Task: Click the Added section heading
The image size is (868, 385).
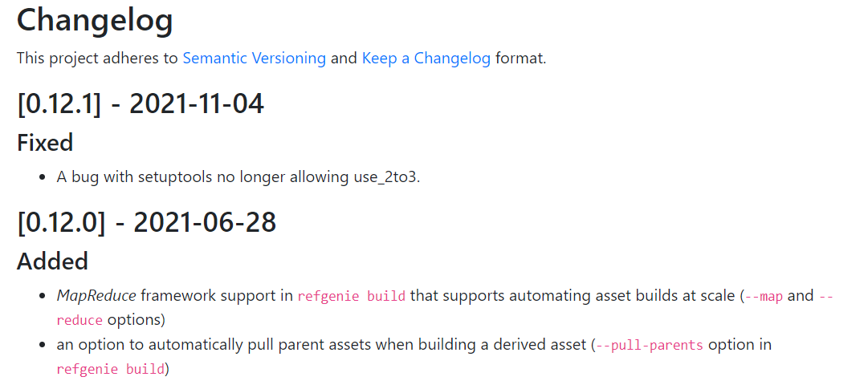Action: (52, 261)
